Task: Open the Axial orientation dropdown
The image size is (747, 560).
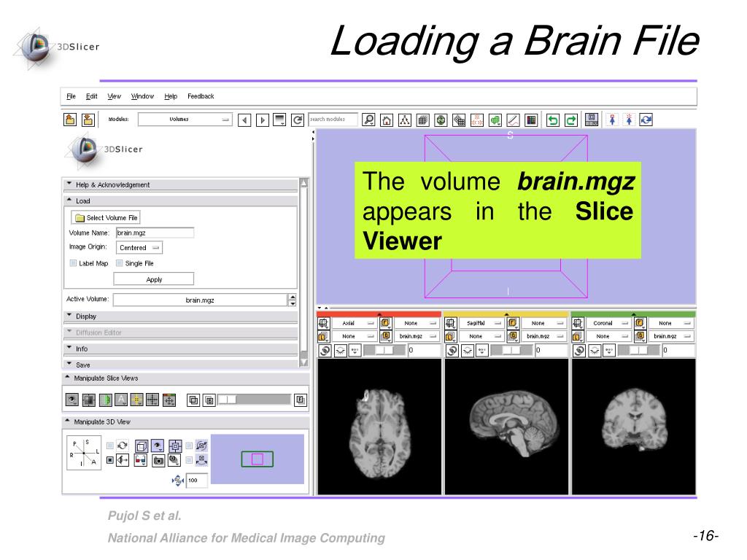Action: tap(354, 323)
